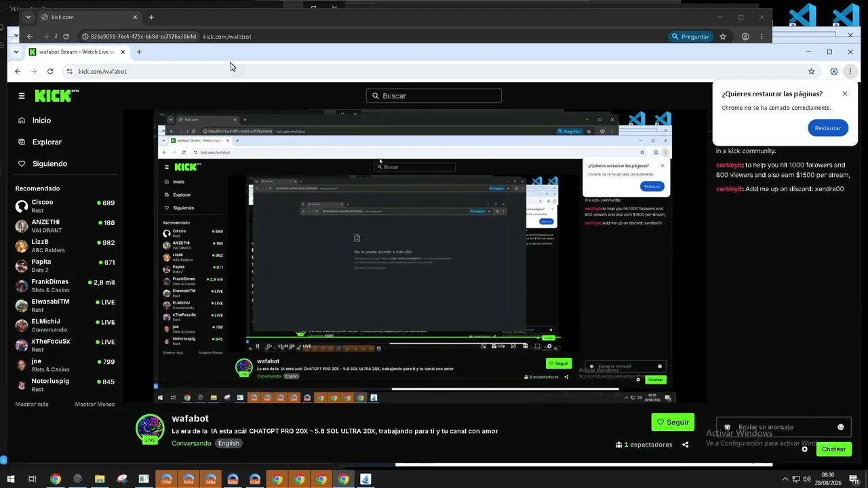The image size is (868, 488).
Task: Expand the list with Mostrar más
Action: pos(32,405)
